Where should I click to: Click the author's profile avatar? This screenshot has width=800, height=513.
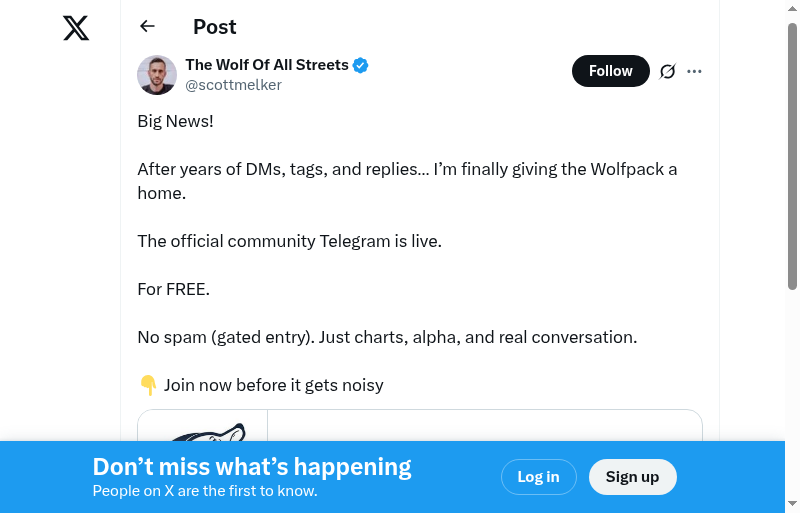157,75
